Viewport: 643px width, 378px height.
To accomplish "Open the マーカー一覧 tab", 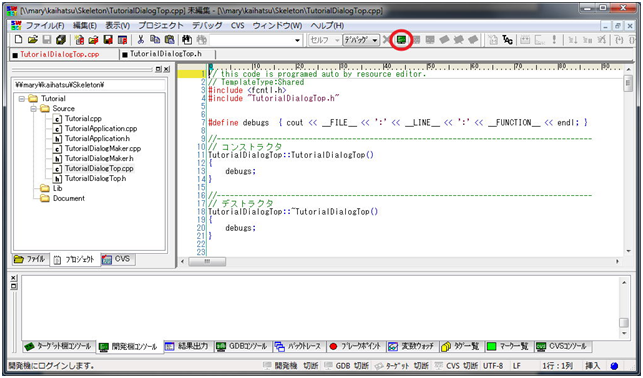I will tap(508, 346).
